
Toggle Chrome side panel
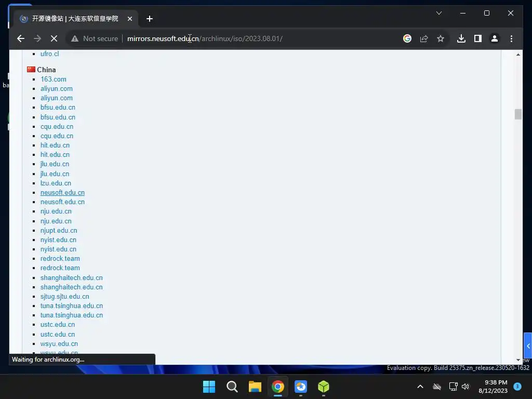pos(478,38)
